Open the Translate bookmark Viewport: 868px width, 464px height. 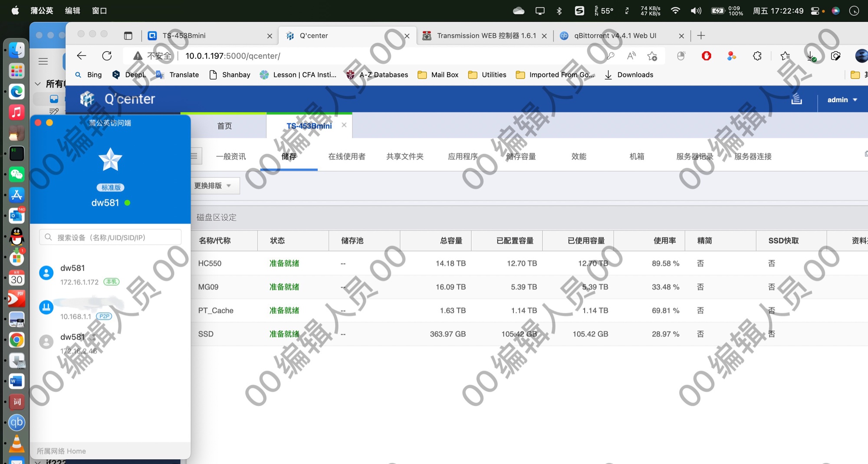coord(178,75)
